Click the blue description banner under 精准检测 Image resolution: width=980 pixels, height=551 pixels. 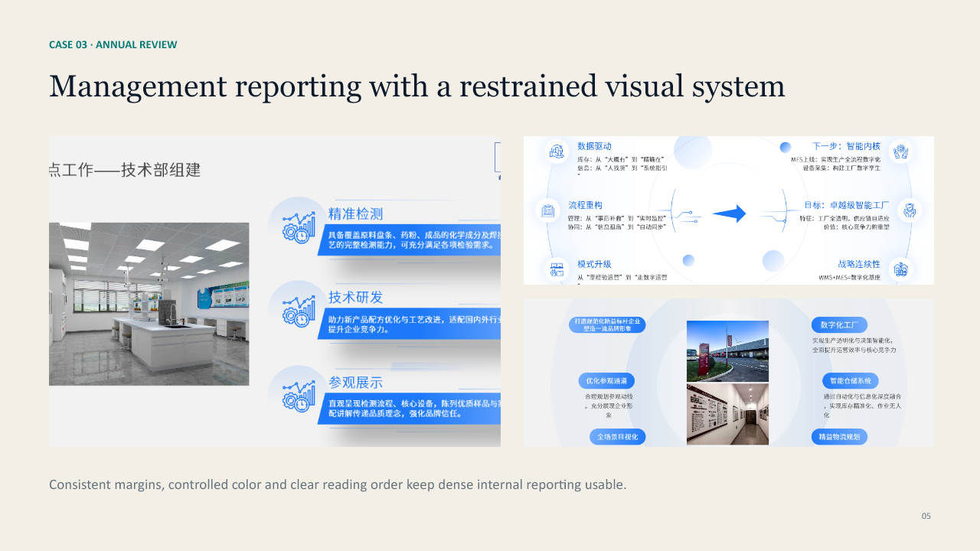(410, 240)
